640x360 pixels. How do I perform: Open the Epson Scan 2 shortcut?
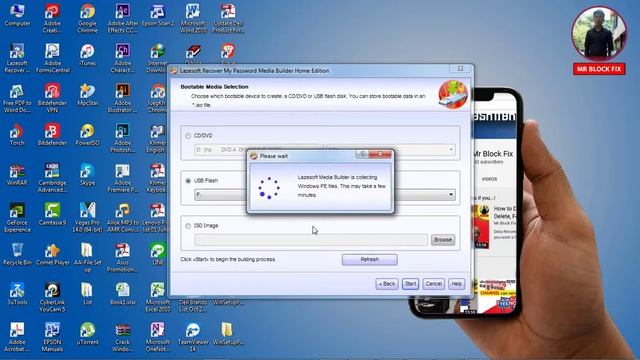[x=158, y=16]
